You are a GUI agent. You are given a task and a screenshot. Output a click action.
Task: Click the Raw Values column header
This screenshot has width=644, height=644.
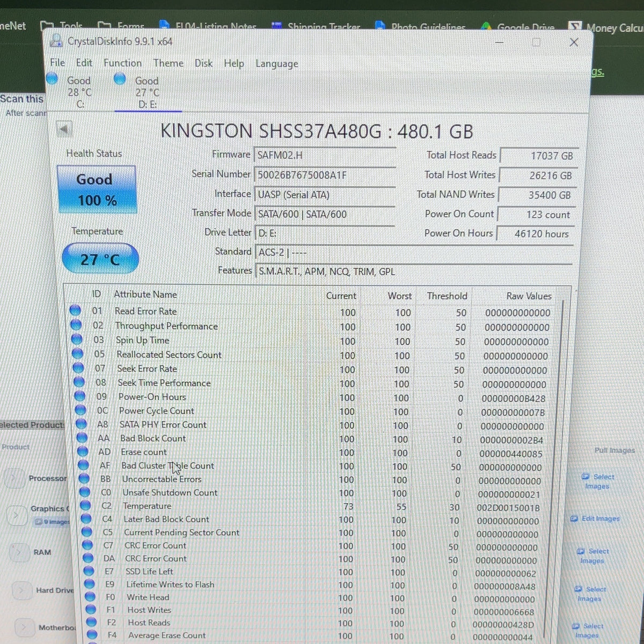[x=529, y=296]
